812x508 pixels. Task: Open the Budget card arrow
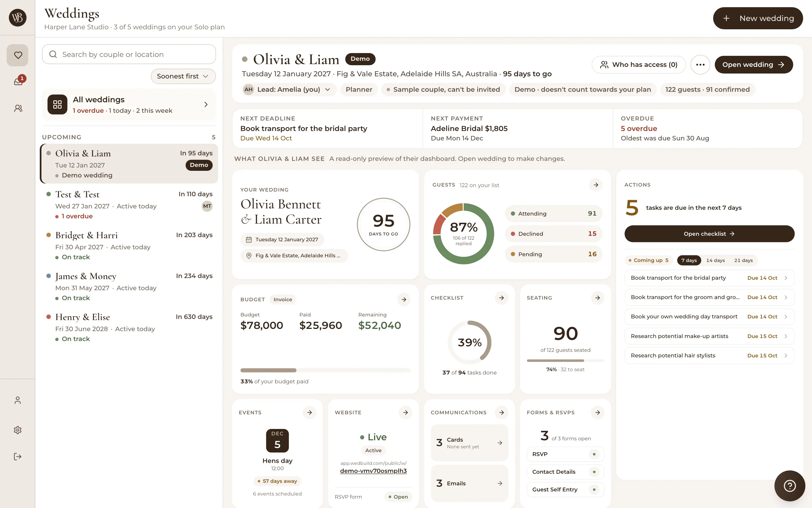pyautogui.click(x=404, y=299)
